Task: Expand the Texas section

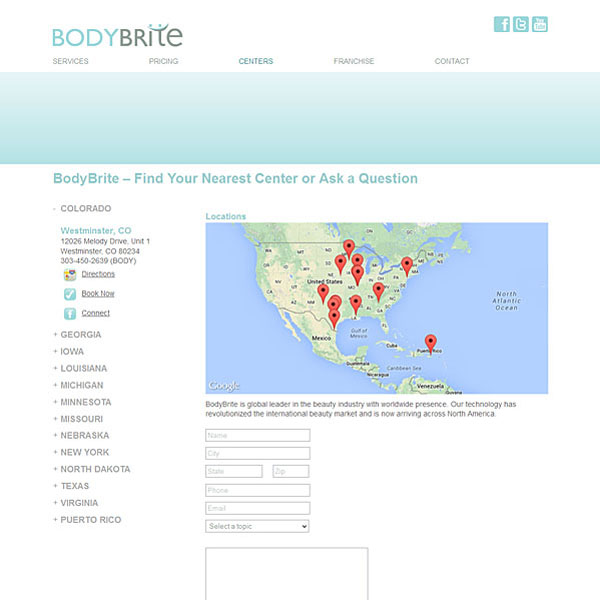Action: click(71, 486)
